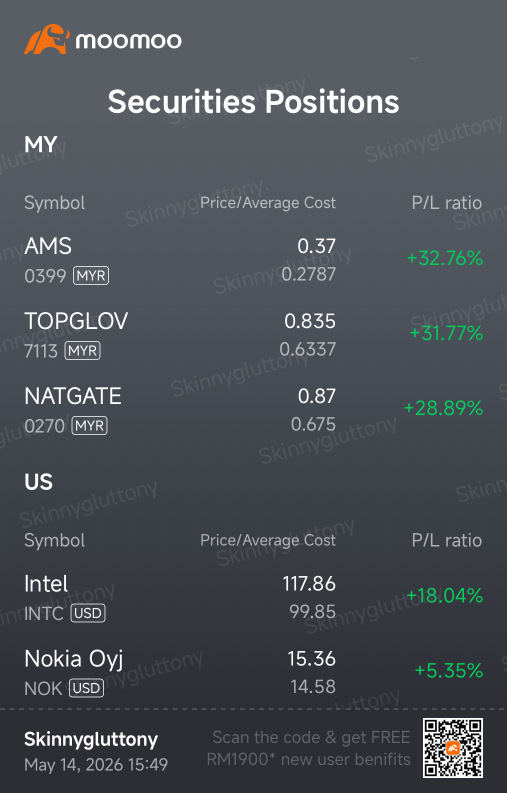Click the MYR currency badge under AMS
507x793 pixels.
[x=91, y=276]
